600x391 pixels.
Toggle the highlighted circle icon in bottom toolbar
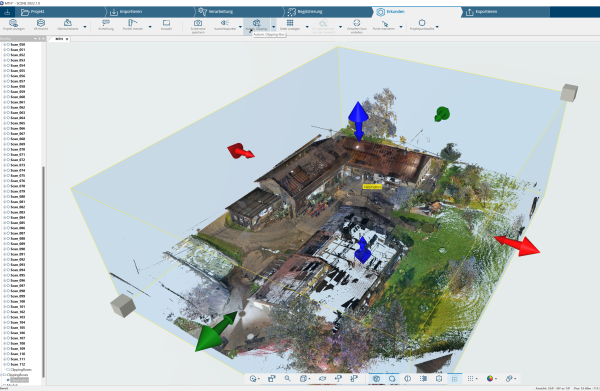392,378
